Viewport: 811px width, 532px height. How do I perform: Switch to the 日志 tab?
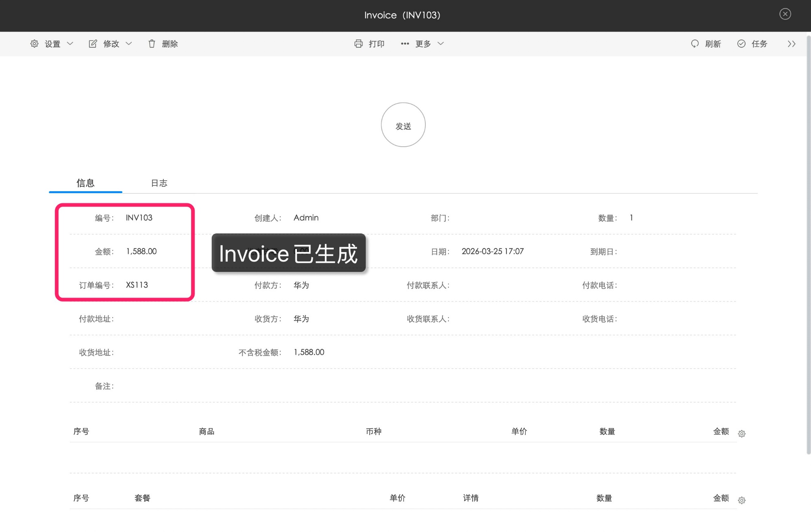pos(159,183)
